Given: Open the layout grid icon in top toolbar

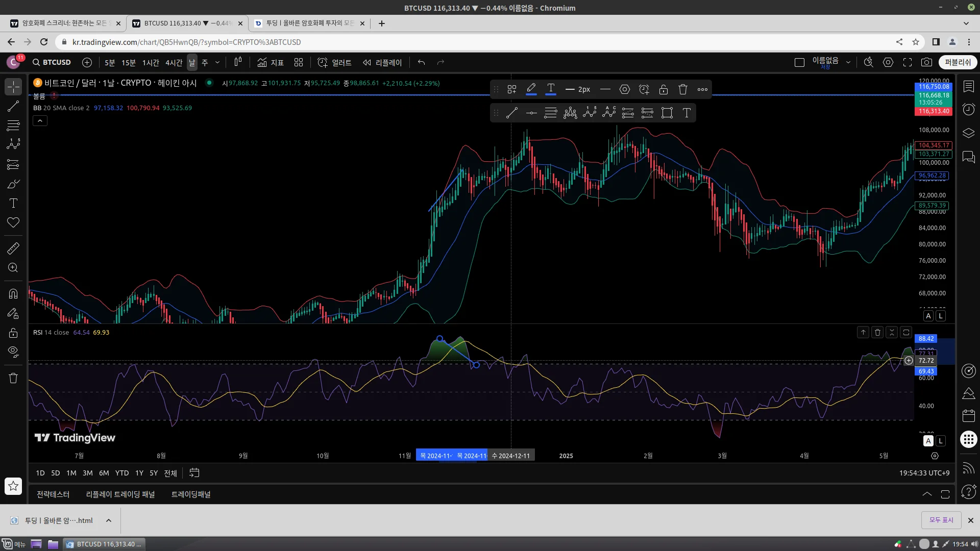Looking at the screenshot, I should (299, 62).
